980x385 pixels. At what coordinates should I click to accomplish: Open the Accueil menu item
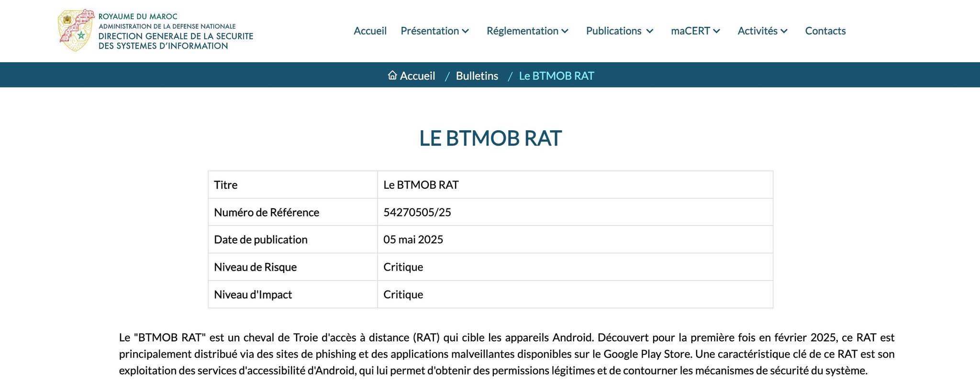click(x=370, y=31)
